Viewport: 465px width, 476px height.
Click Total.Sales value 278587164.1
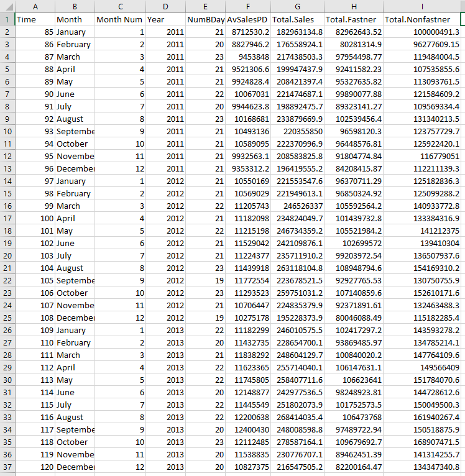click(x=297, y=442)
